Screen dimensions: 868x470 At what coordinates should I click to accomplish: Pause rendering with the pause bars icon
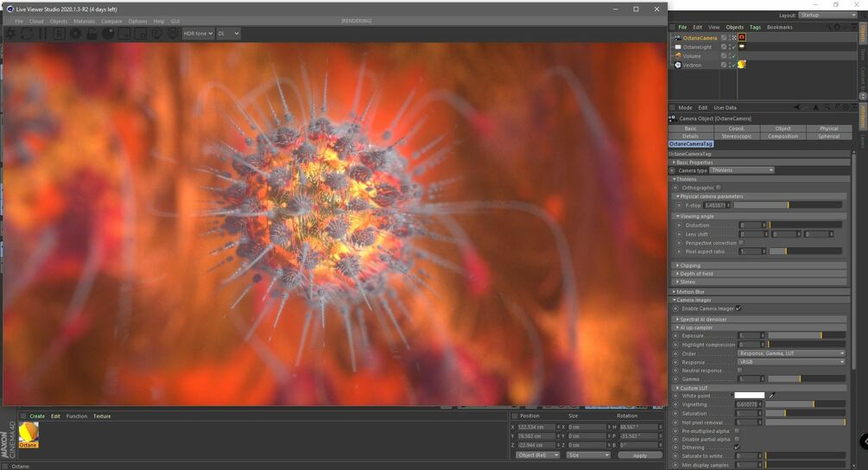click(42, 34)
